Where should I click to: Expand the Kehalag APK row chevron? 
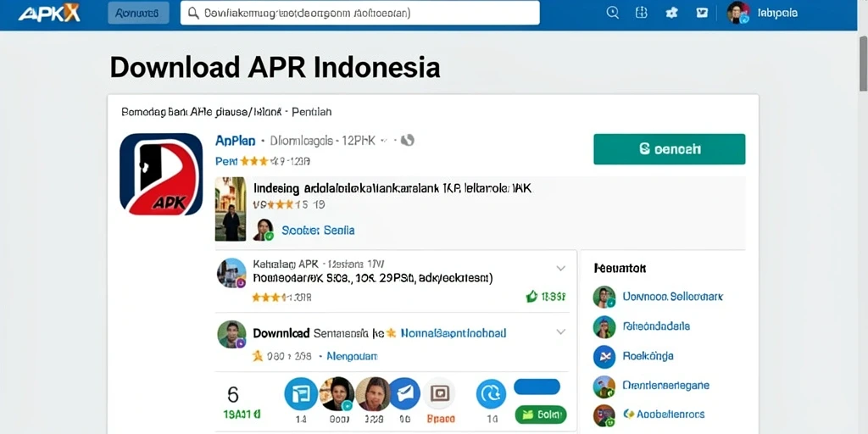click(561, 269)
